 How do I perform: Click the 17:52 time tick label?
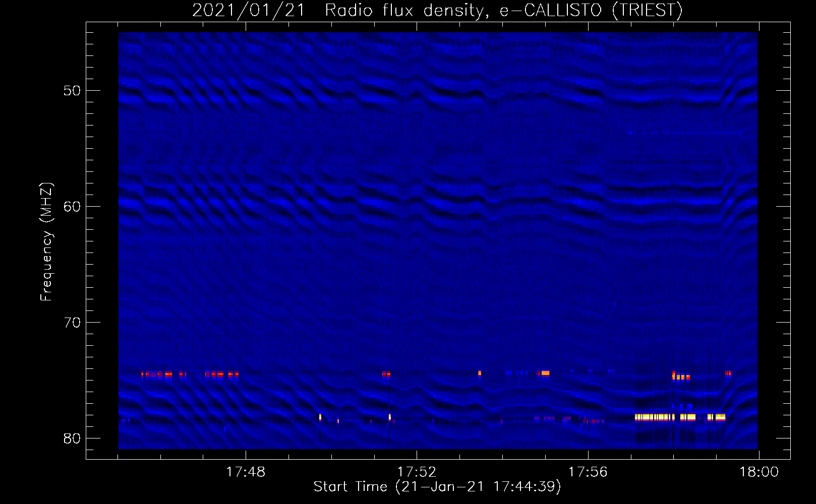pyautogui.click(x=417, y=472)
